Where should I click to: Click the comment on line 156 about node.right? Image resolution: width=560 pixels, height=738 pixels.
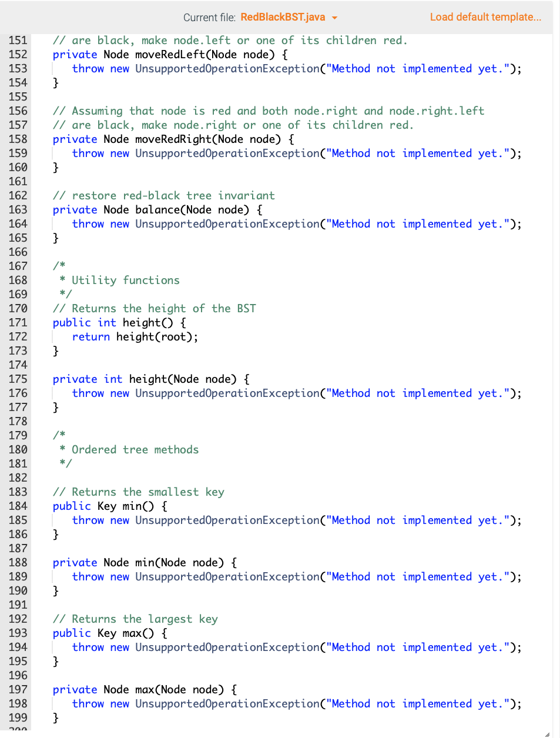pos(269,111)
